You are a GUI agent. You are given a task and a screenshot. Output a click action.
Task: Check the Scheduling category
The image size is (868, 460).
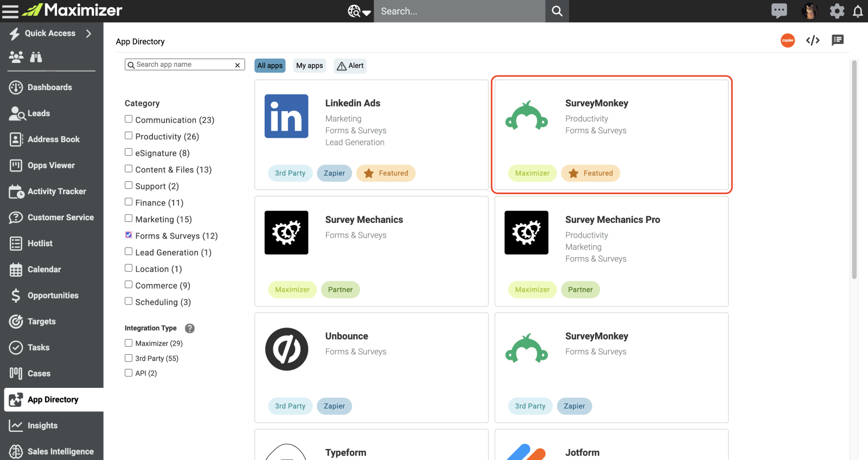(129, 301)
